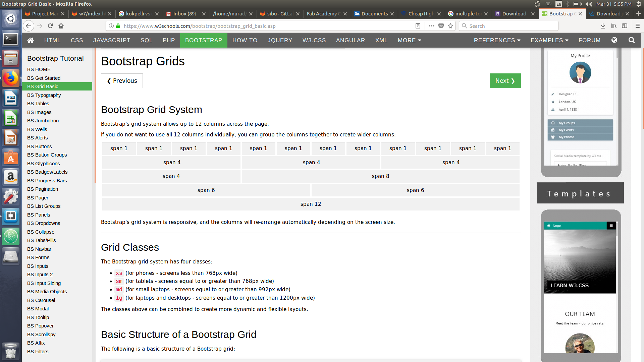The image size is (644, 362).
Task: Toggle Firefox sidebar icon
Action: (625, 26)
